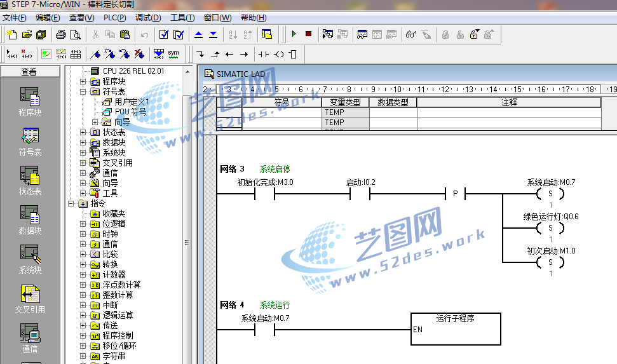Select the 绿色运行灯:Q0.6 set coil

[x=550, y=228]
